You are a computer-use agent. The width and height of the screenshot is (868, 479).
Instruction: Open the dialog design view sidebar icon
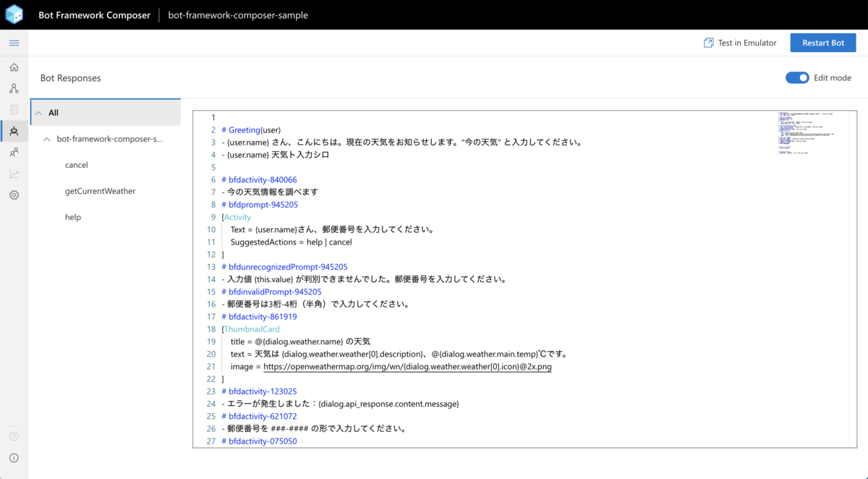click(14, 88)
